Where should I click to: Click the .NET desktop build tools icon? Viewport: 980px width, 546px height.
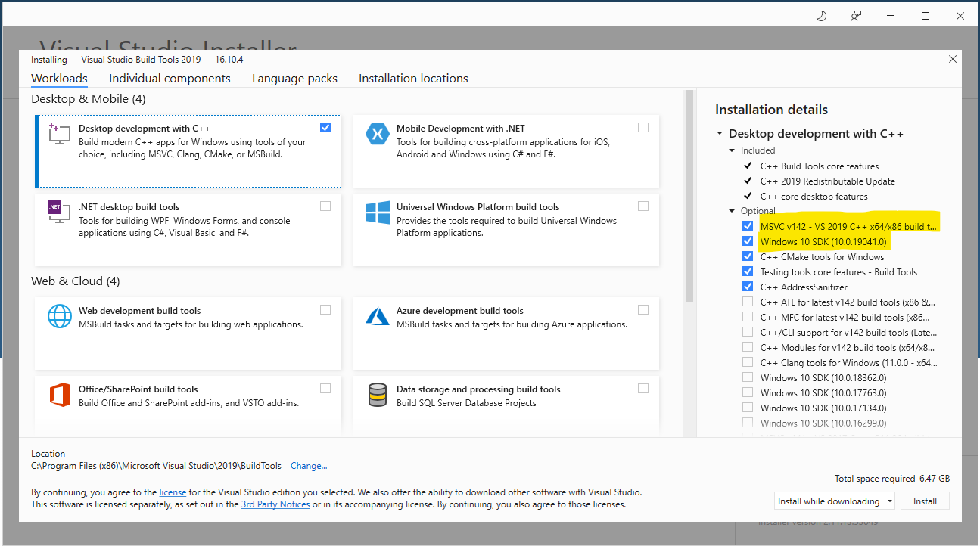point(59,213)
